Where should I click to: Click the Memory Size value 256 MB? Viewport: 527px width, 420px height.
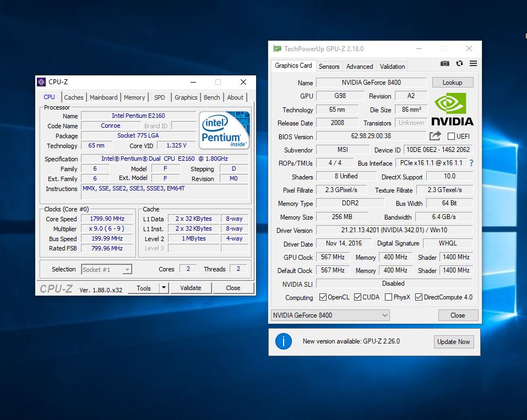(x=342, y=217)
